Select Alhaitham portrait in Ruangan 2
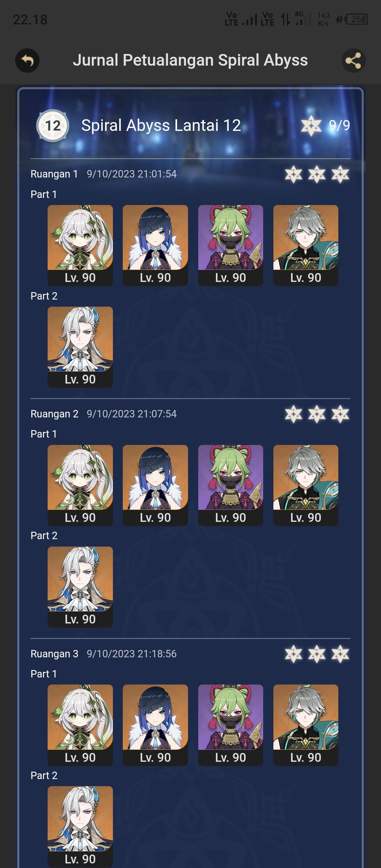This screenshot has width=381, height=868. [x=306, y=485]
